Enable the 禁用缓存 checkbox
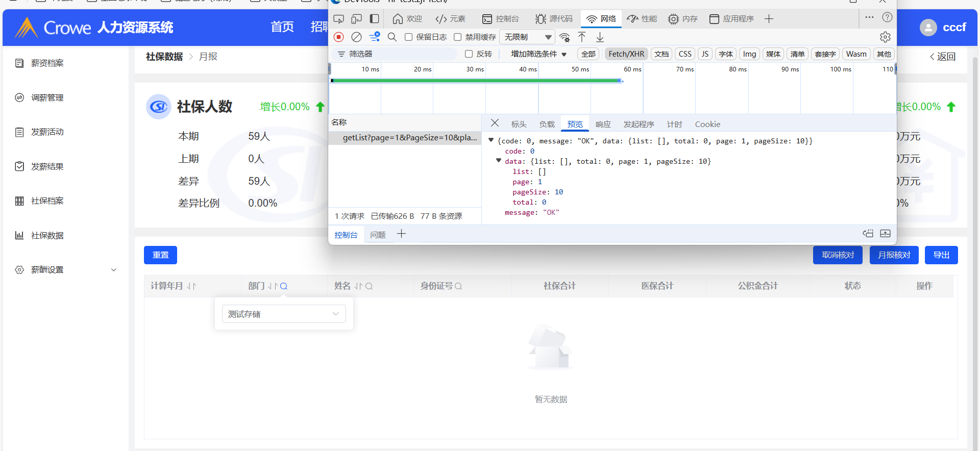 [x=458, y=37]
